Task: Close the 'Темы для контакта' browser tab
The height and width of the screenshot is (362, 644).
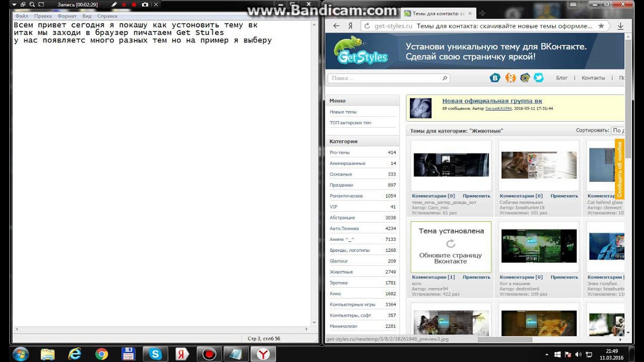Action: pos(469,13)
